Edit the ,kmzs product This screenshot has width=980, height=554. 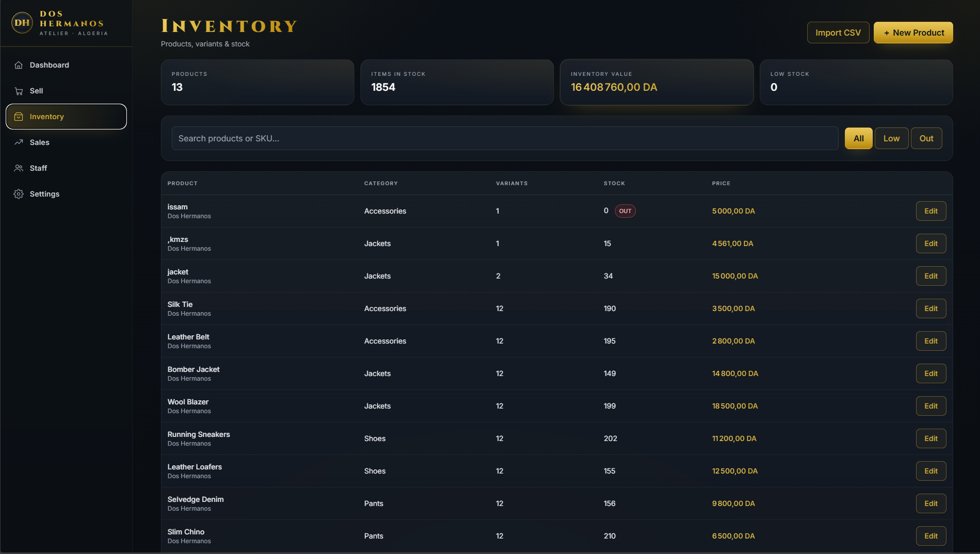pyautogui.click(x=931, y=243)
